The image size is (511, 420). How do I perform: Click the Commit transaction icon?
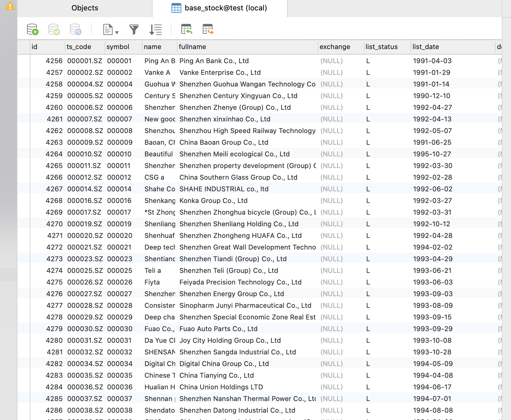[54, 29]
